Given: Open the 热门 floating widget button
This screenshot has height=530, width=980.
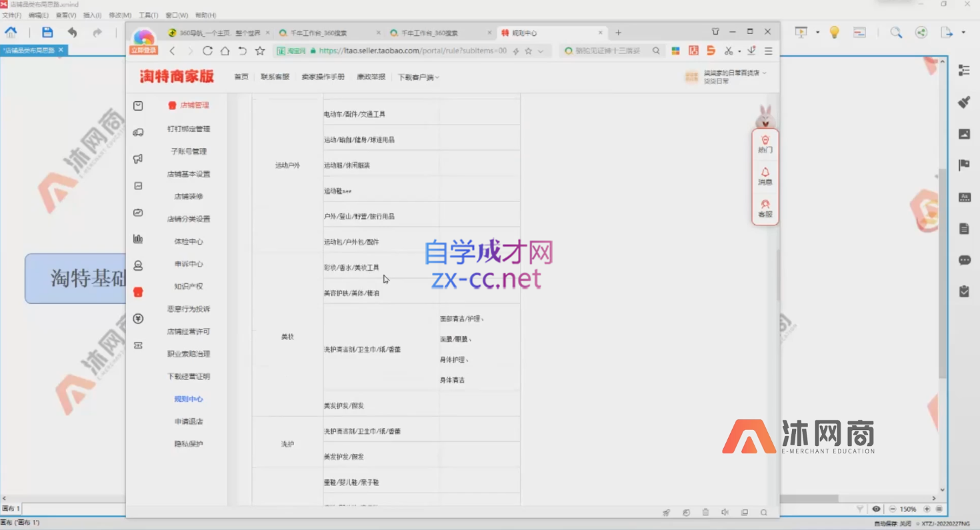Looking at the screenshot, I should coord(765,144).
